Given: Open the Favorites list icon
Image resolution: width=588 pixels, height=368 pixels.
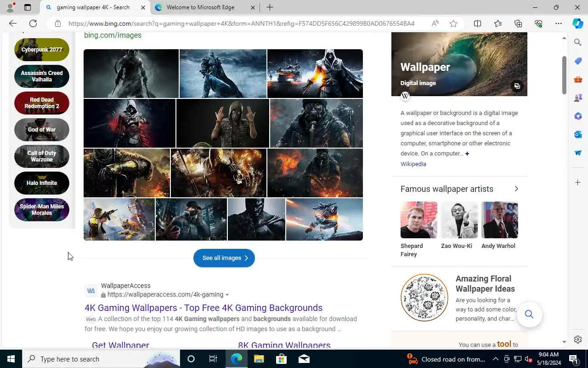Looking at the screenshot, I should point(498,23).
